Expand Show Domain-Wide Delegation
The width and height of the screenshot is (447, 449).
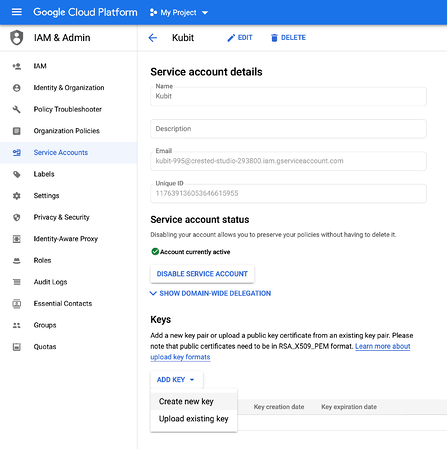click(211, 293)
